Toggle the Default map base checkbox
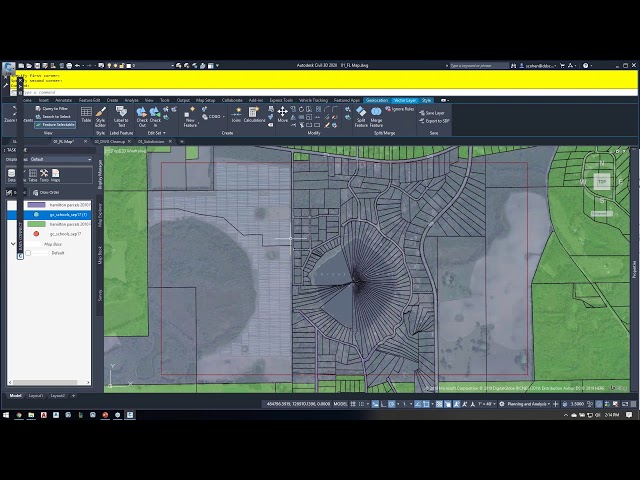The image size is (640, 480). [x=28, y=253]
